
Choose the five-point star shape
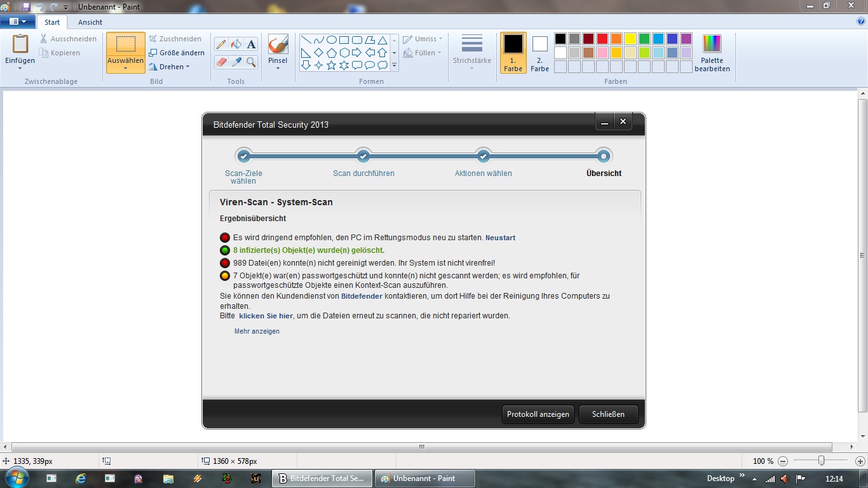tap(331, 65)
